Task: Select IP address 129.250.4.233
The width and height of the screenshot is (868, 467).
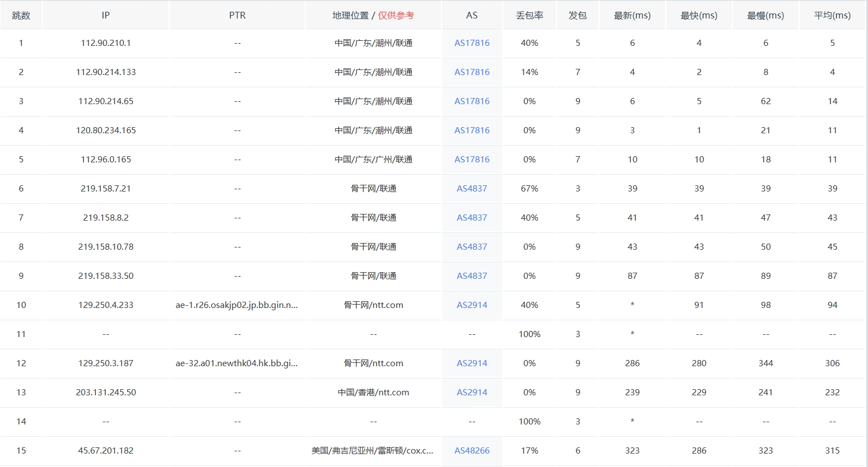Action: click(x=106, y=305)
